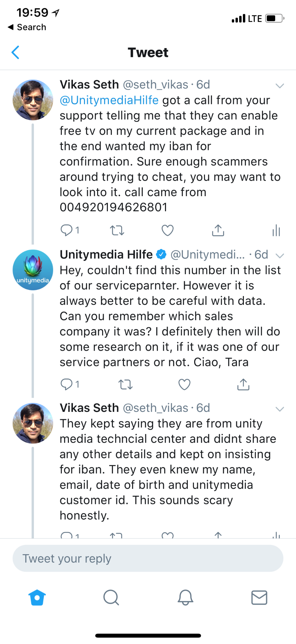Screen dimensions: 296x644
Task: Retweet the first tweet about the scam call
Action: coord(117,230)
